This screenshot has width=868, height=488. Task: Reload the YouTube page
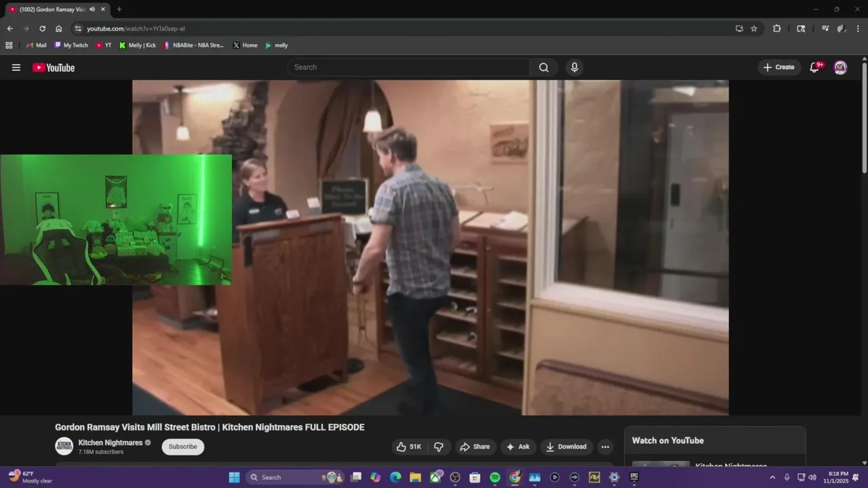click(42, 28)
